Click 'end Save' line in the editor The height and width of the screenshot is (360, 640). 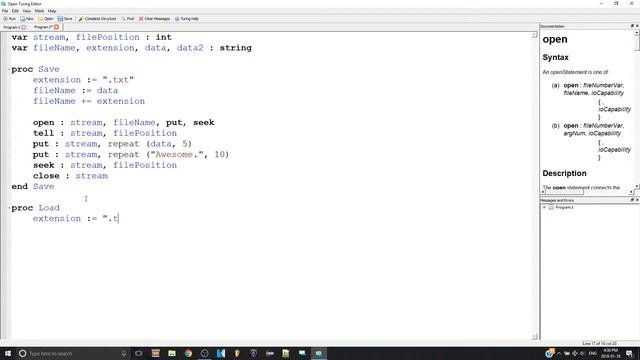tap(33, 187)
